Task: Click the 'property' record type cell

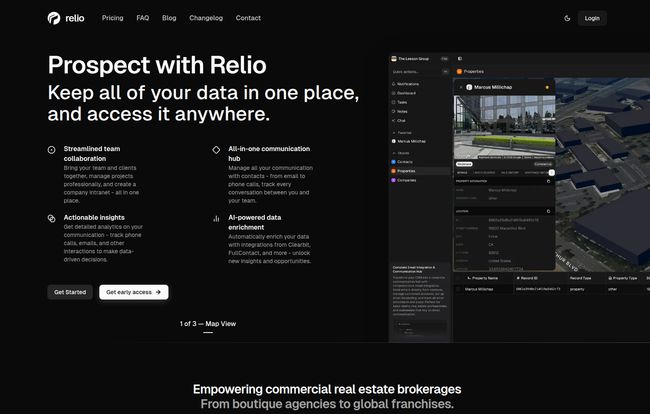Action: point(577,289)
